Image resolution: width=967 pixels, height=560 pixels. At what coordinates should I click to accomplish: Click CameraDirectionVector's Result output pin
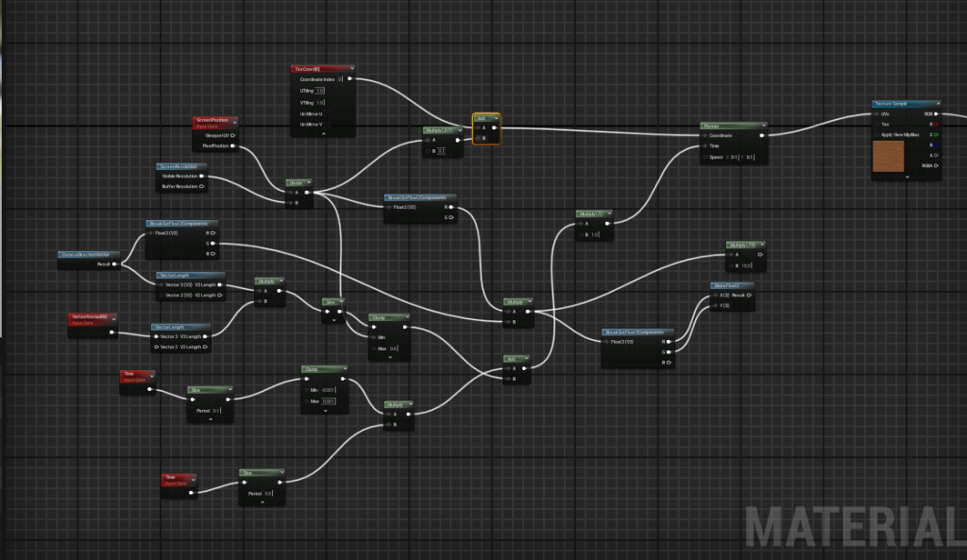[114, 264]
